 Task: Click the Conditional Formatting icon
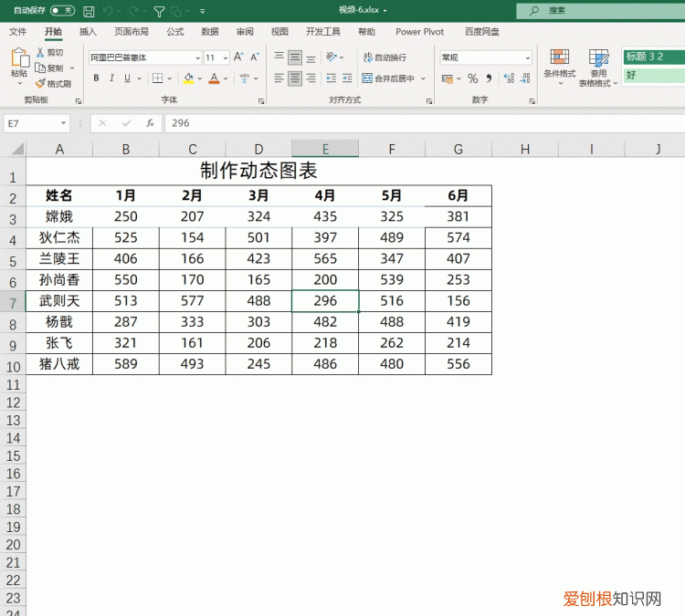click(560, 57)
